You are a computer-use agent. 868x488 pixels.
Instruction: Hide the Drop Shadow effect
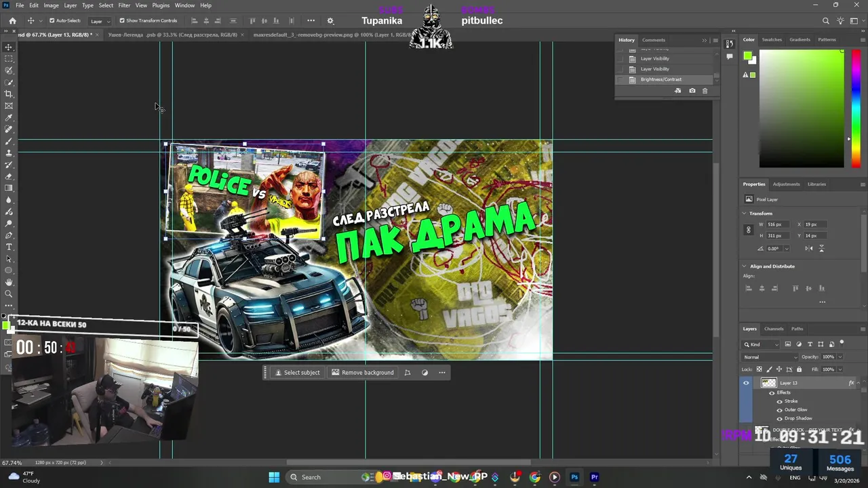coord(779,418)
